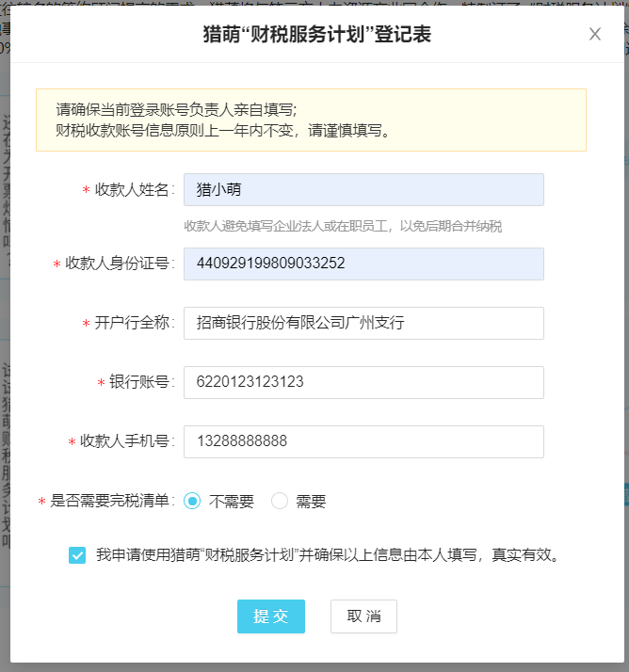
Task: Click the 收款人姓名 input field
Action: tap(363, 189)
